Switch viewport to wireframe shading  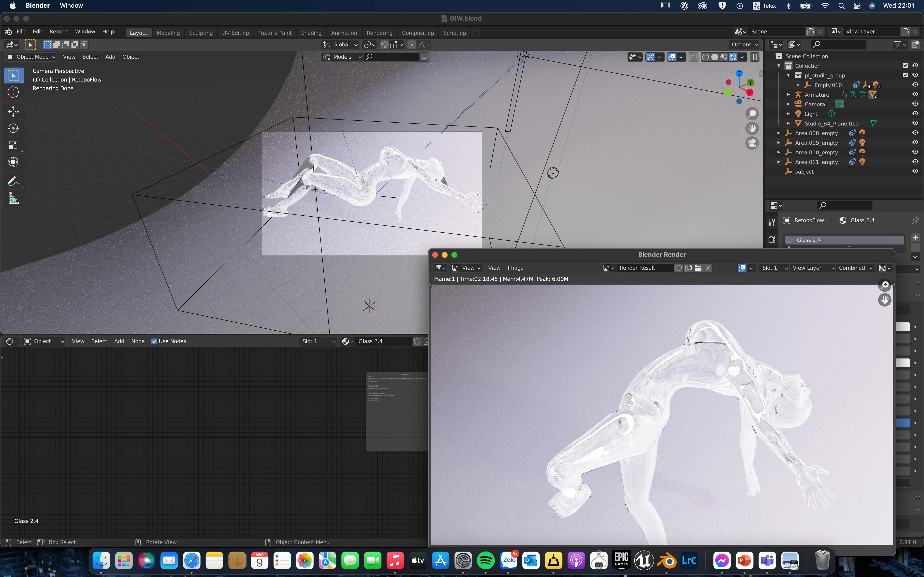705,57
